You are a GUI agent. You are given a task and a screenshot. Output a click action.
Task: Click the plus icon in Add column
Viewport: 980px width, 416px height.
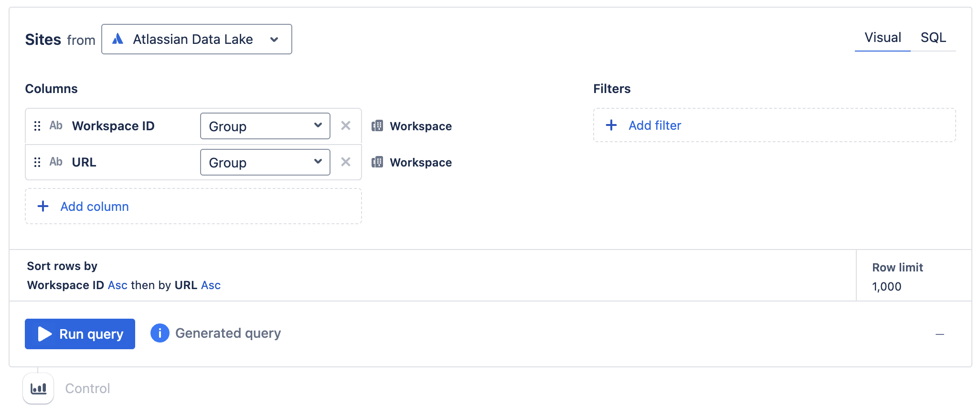43,206
